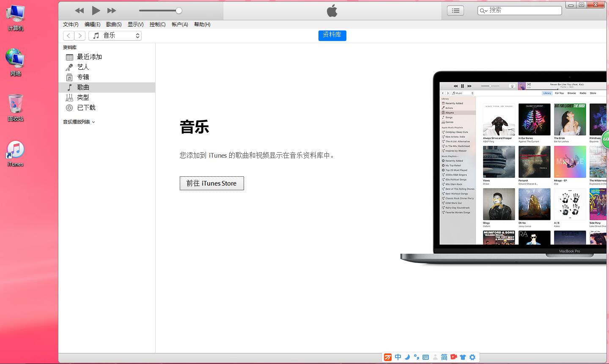Adjust the volume slider knob

pyautogui.click(x=179, y=11)
